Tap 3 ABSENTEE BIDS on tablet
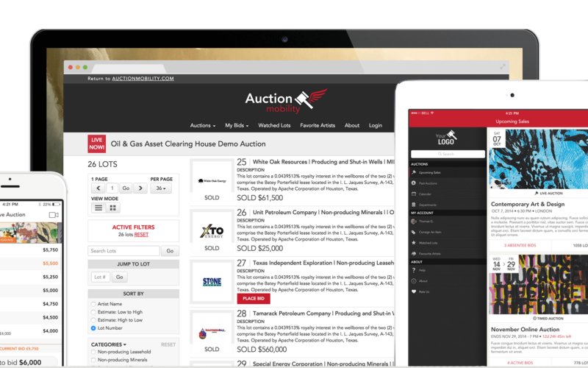Image resolution: width=588 pixels, height=368 pixels. (x=520, y=246)
